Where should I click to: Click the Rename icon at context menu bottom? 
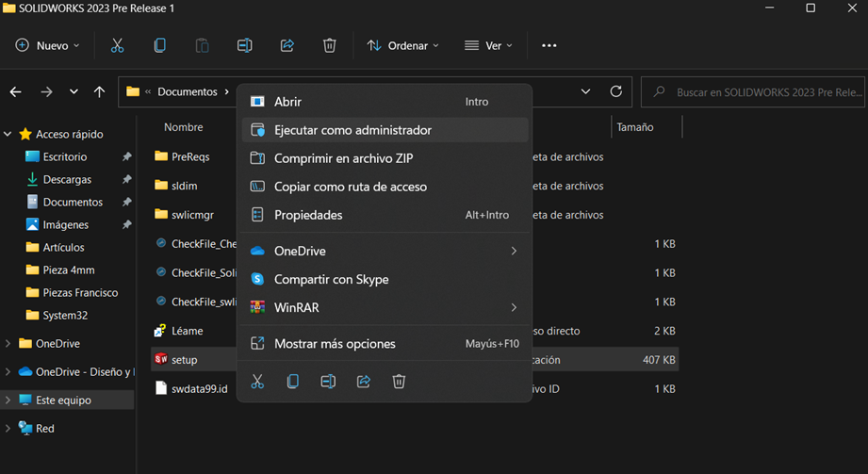coord(328,381)
